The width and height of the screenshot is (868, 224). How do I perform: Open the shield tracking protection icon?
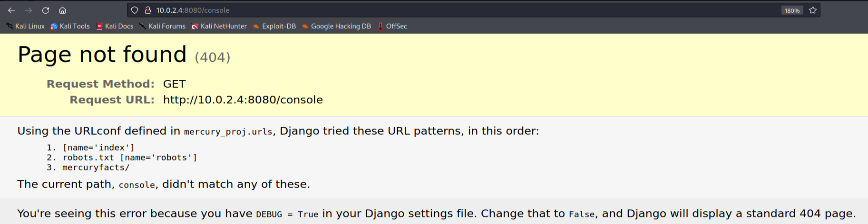pos(135,10)
